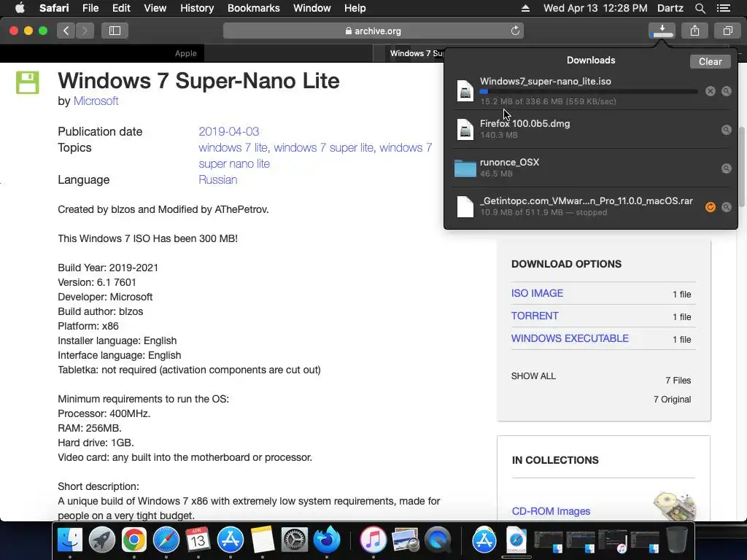The image size is (747, 560).
Task: Open Launchpad from the Dock
Action: (102, 540)
